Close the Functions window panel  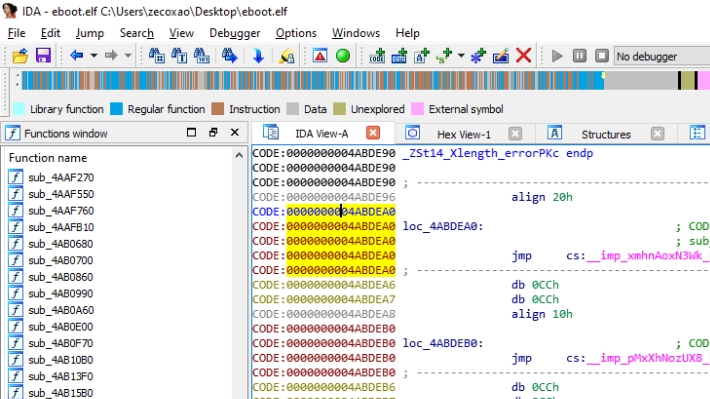[235, 132]
